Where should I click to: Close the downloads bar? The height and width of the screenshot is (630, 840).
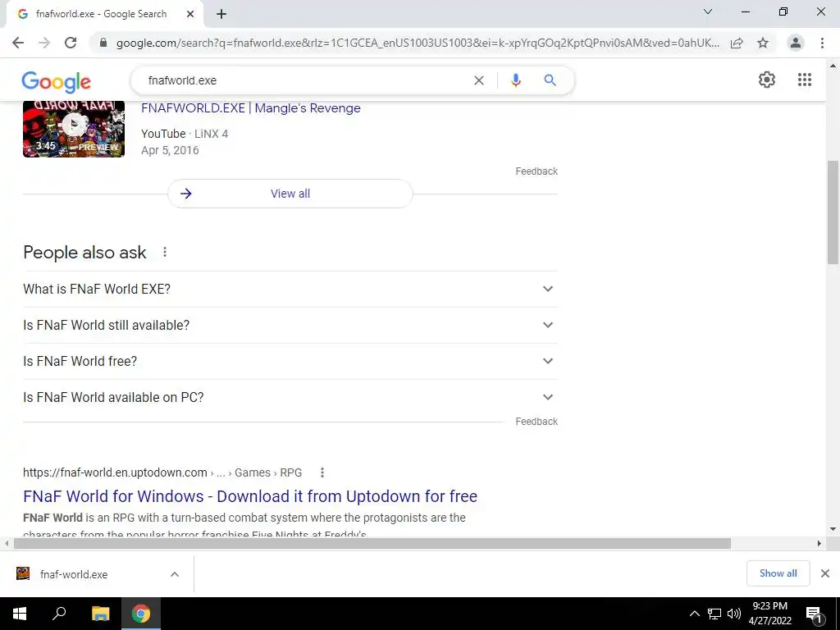(825, 573)
